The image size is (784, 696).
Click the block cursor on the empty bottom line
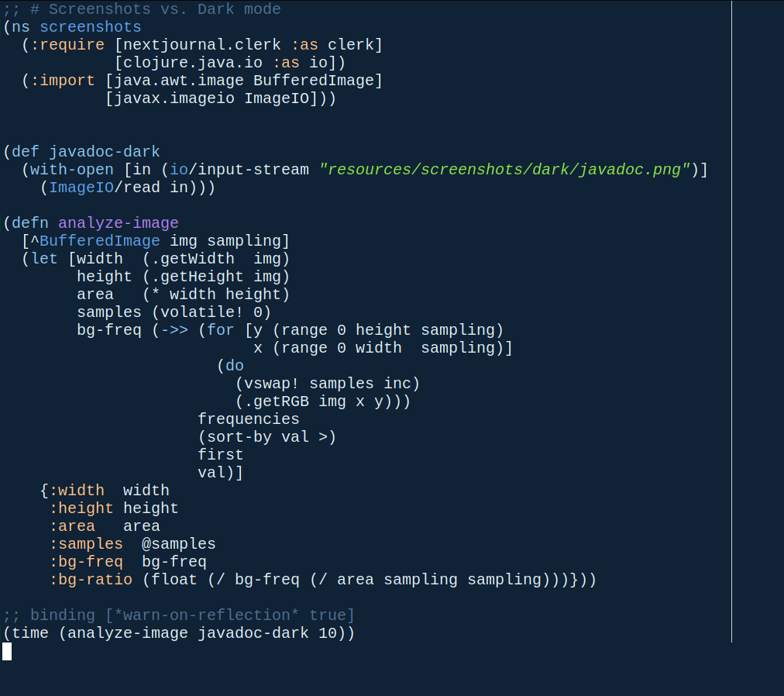[7, 651]
